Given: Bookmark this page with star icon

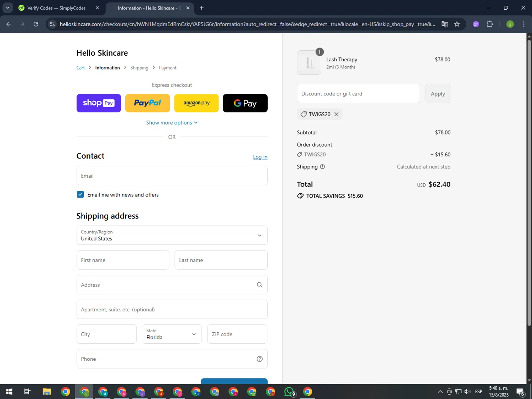Looking at the screenshot, I should point(457,24).
